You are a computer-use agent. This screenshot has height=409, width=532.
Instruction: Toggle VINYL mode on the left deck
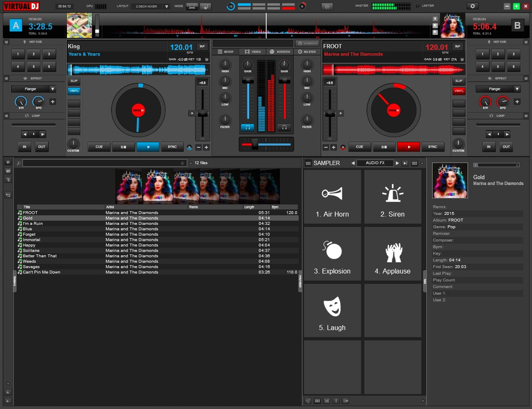[x=74, y=90]
